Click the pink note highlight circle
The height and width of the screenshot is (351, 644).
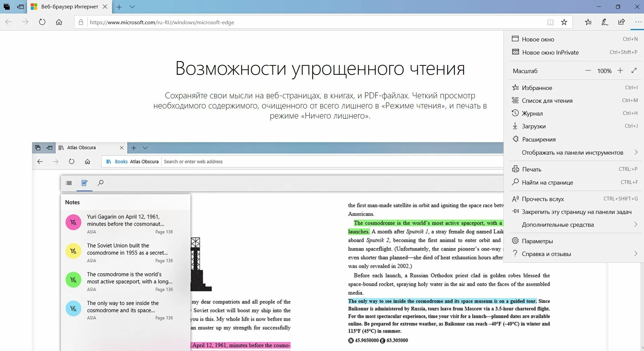73,222
